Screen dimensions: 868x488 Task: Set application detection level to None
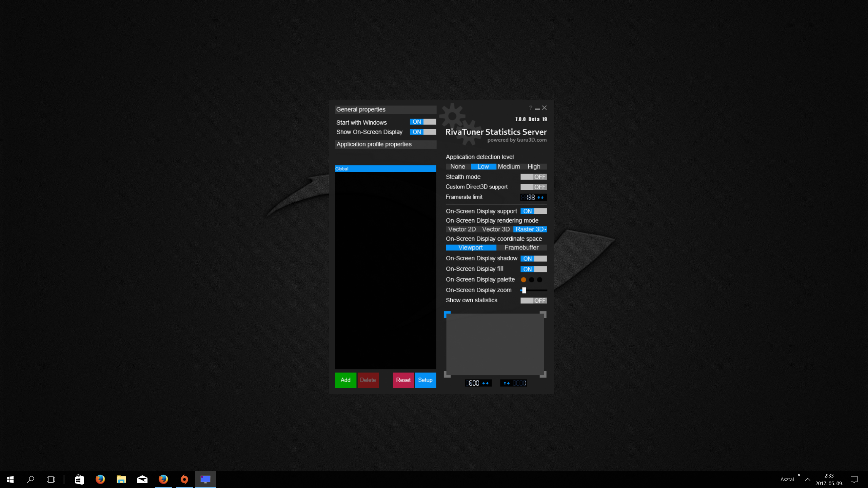click(x=458, y=167)
